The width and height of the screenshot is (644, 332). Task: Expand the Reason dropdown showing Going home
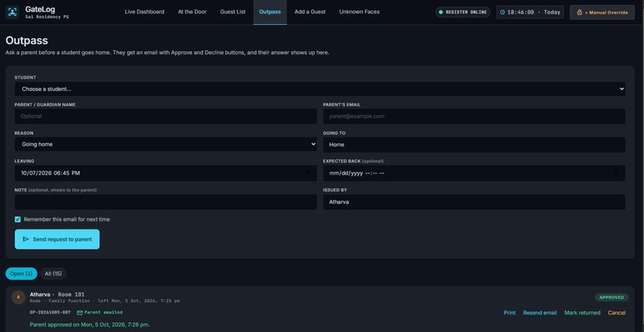click(165, 144)
